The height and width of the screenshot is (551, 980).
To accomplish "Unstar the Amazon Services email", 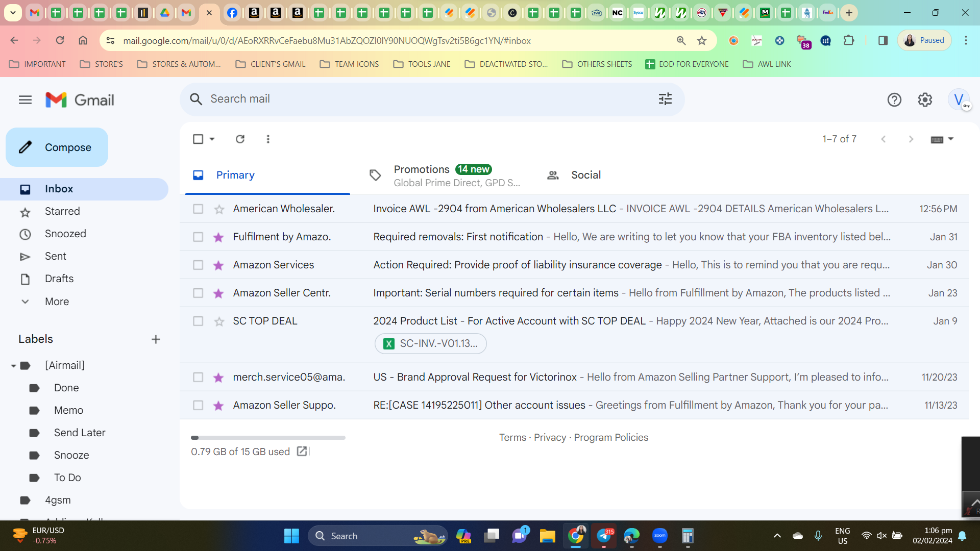I will 219,265.
